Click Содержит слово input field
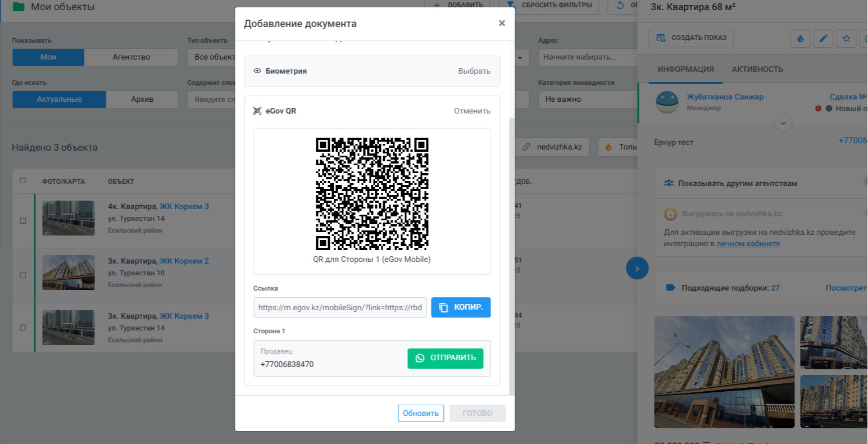The image size is (868, 444). [x=211, y=99]
